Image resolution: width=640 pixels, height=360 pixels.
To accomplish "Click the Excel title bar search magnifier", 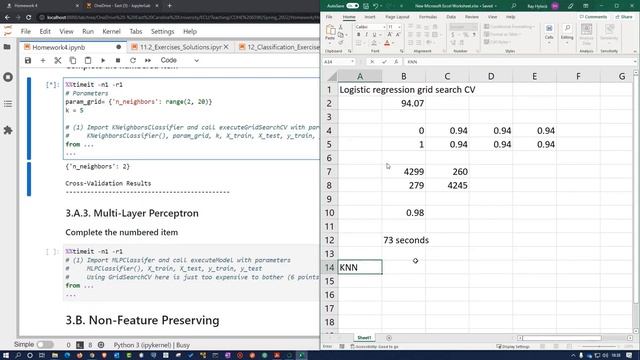I will pos(513,6).
